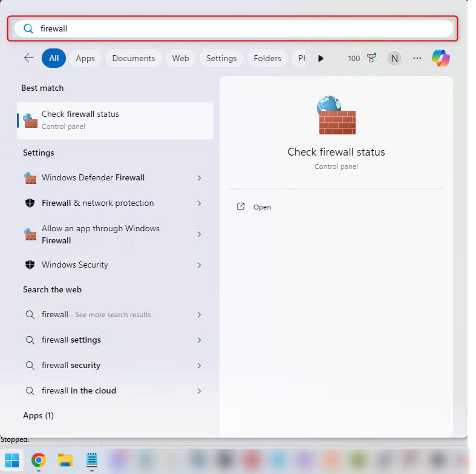Expand firewall settings chevron
This screenshot has height=474, width=476.
coord(199,340)
